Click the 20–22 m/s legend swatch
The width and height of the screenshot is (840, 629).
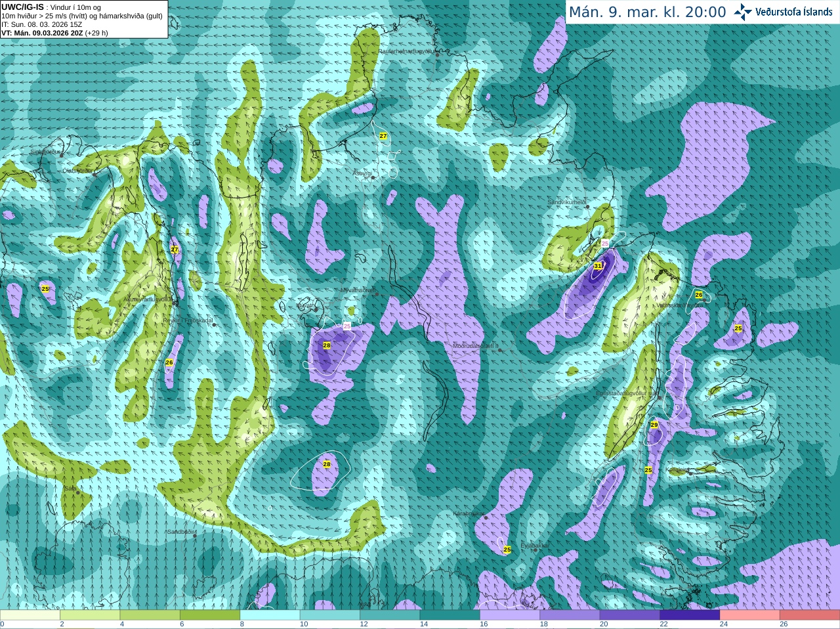[630, 615]
